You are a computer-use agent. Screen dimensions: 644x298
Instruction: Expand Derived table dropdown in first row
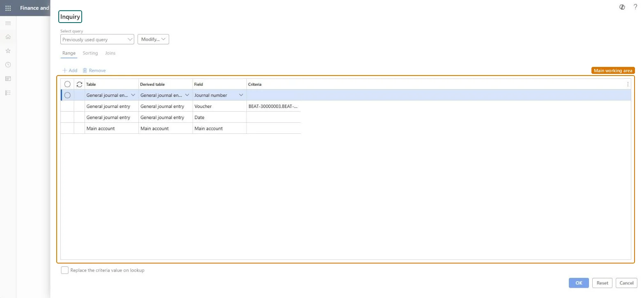187,95
